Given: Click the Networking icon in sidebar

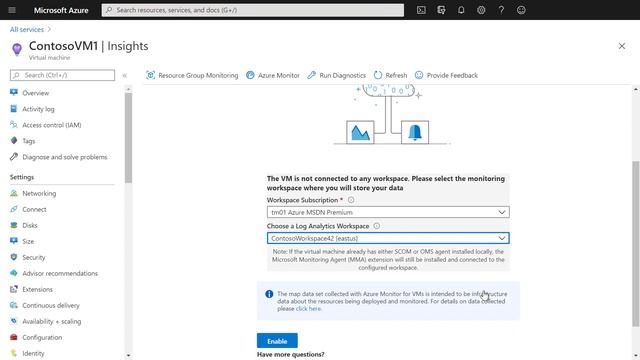Looking at the screenshot, I should [14, 193].
